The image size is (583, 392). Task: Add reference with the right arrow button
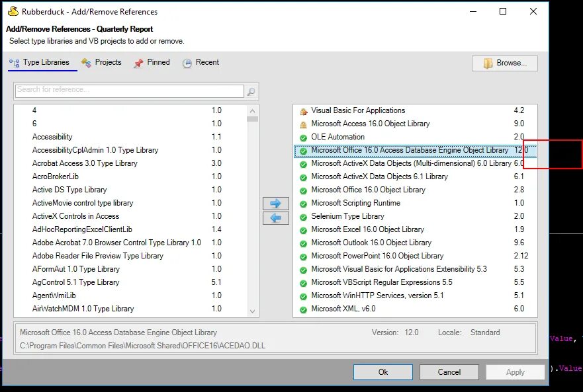click(x=275, y=203)
